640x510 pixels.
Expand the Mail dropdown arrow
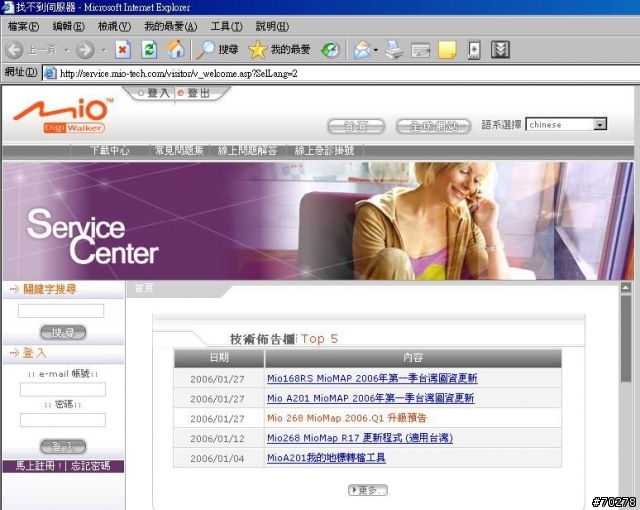(376, 50)
